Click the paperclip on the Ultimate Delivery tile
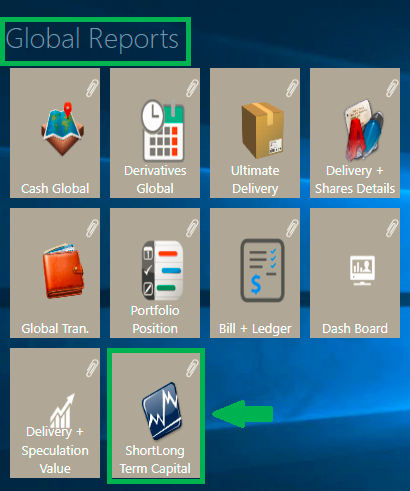 [x=292, y=88]
